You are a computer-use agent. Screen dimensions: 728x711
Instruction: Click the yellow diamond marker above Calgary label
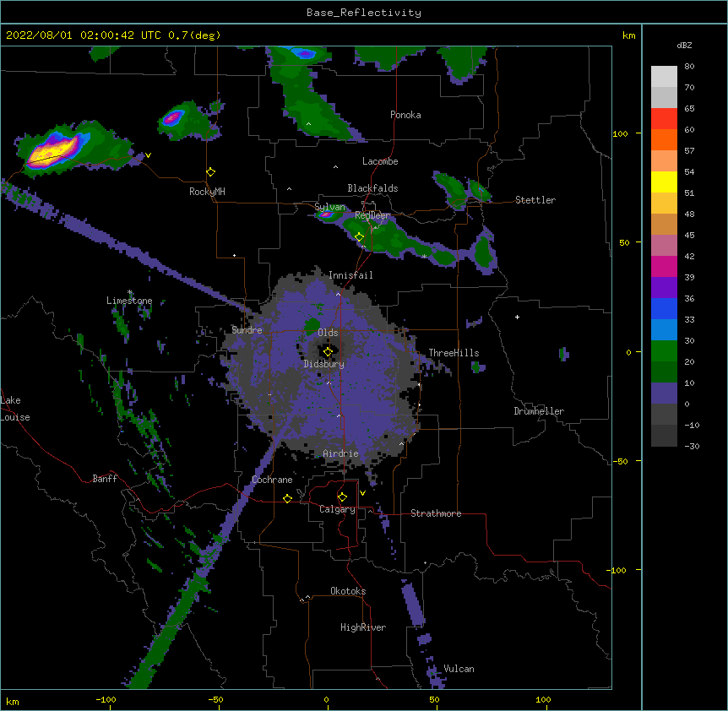[342, 497]
